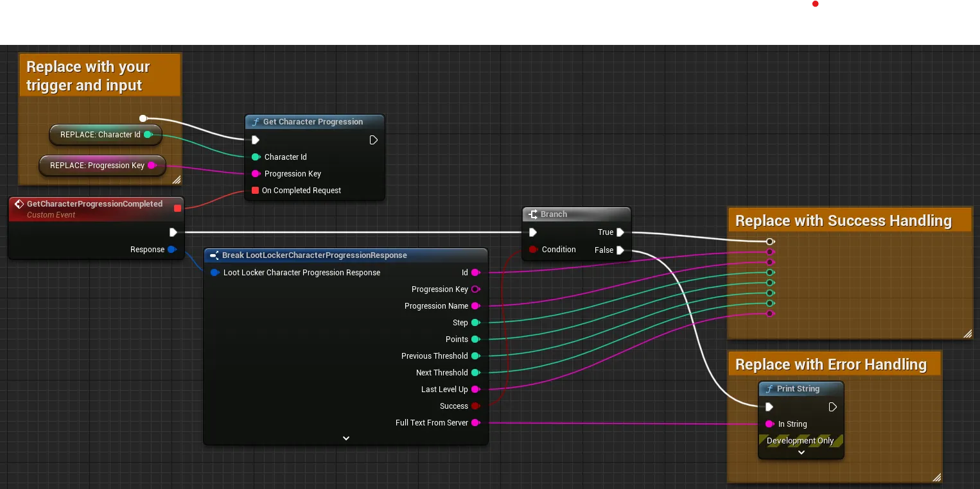Click the Branch input exec pin
980x489 pixels.
pyautogui.click(x=532, y=232)
